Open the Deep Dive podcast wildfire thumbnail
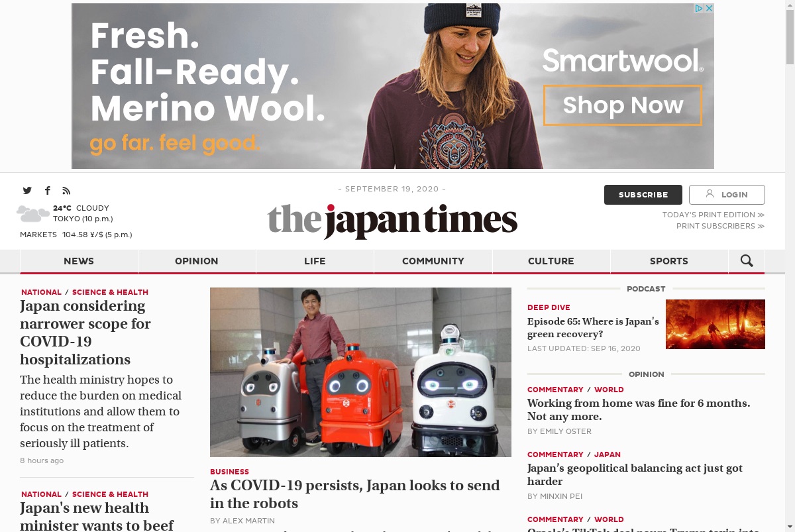The image size is (795, 532). point(715,324)
